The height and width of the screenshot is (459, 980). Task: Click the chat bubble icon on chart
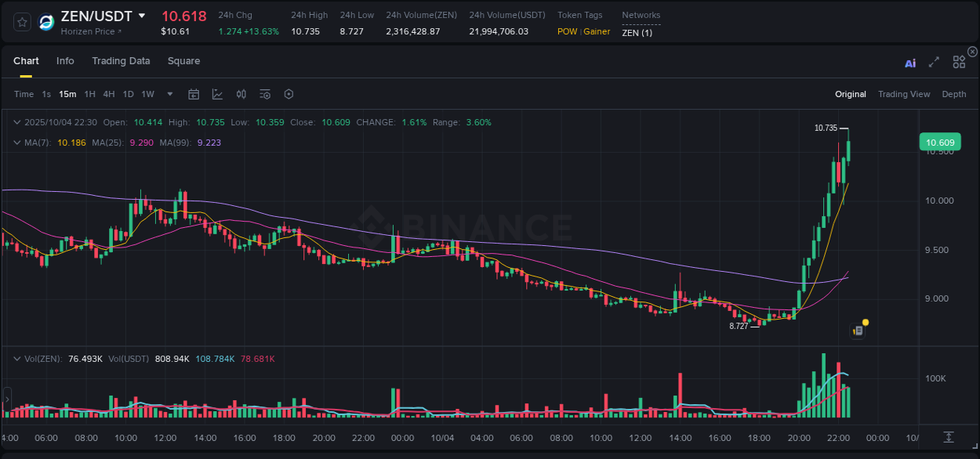coord(857,330)
